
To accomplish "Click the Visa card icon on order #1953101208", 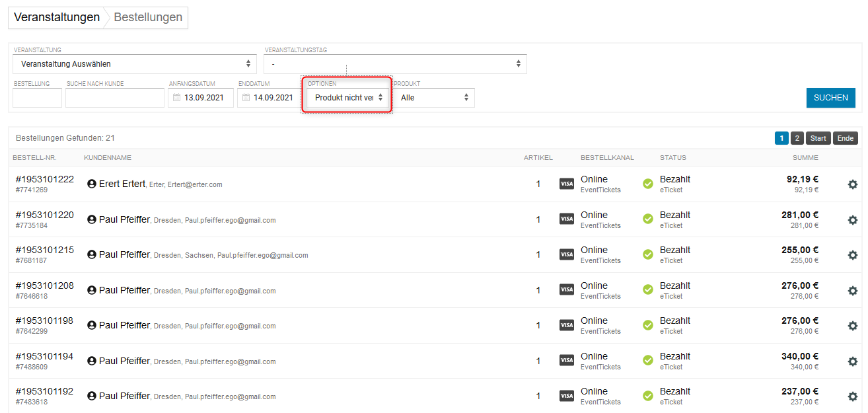I will 566,289.
